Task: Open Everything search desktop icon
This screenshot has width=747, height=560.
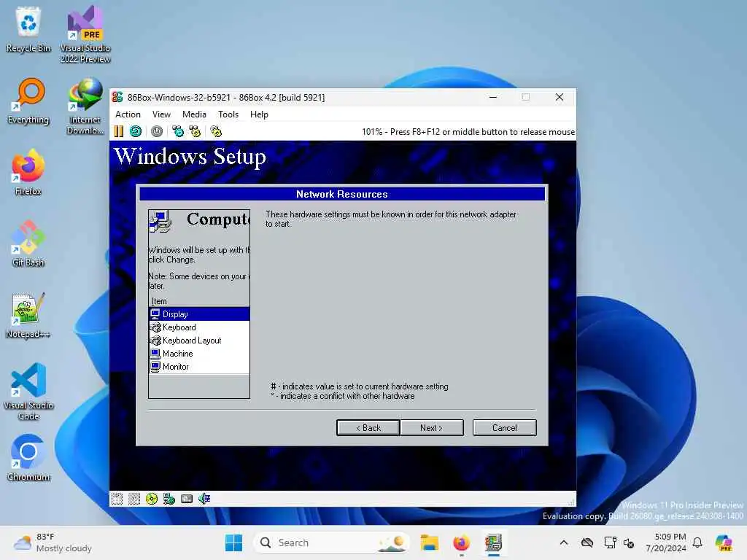Action: (x=28, y=101)
